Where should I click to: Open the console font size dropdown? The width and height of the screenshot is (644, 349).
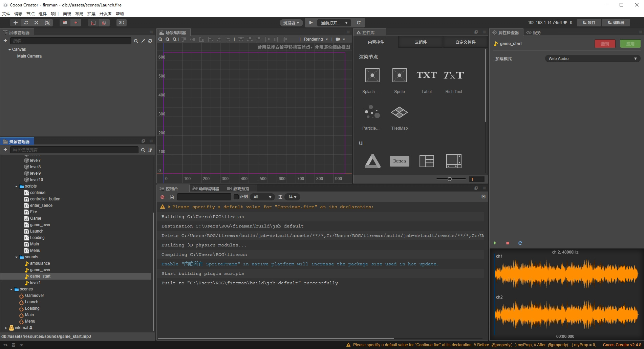(x=292, y=197)
